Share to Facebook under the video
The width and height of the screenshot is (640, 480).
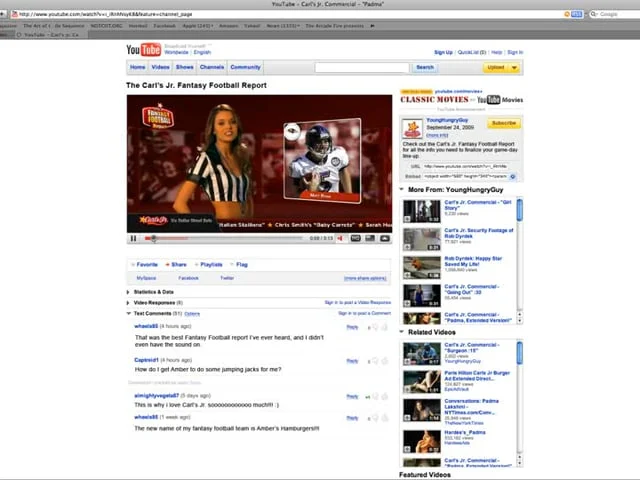click(x=188, y=278)
